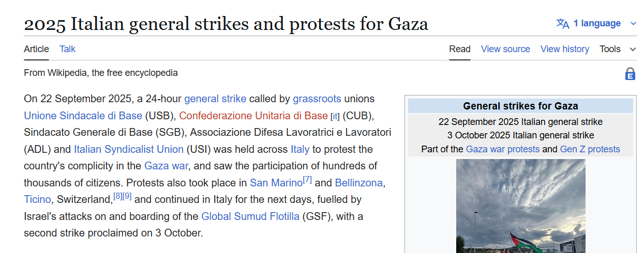Click the red Confederazione Unitaria di Base link
This screenshot has width=644, height=253.
click(253, 115)
